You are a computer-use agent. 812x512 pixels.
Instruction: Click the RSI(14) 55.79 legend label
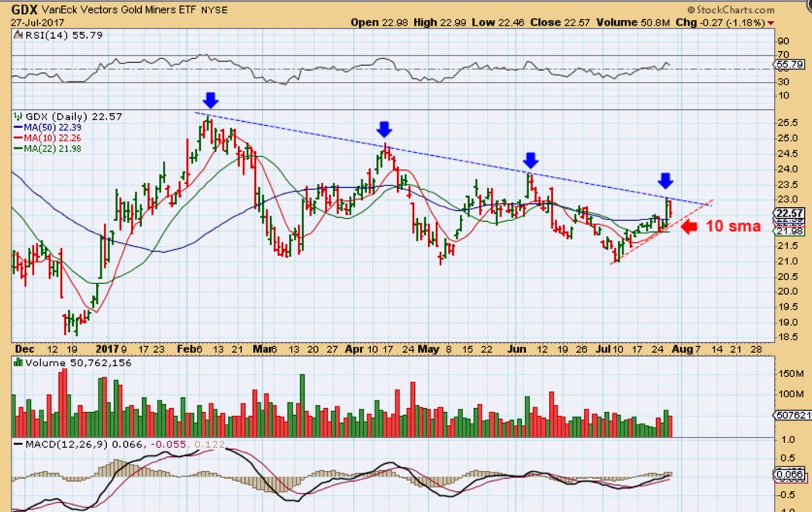(64, 35)
